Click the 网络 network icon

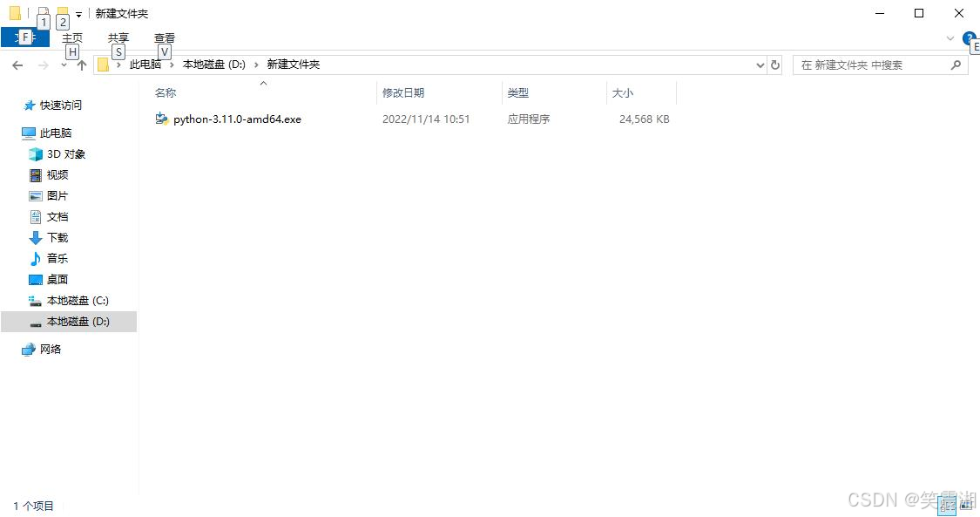coord(28,350)
